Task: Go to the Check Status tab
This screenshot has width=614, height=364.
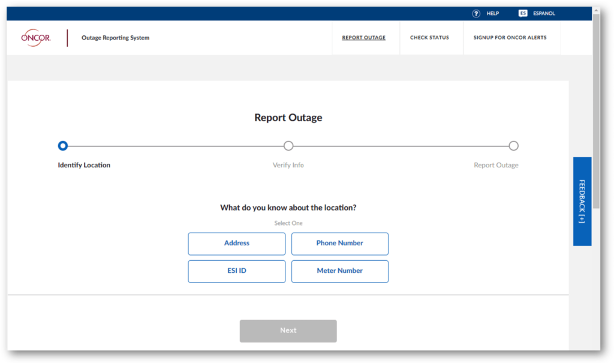Action: (x=429, y=38)
